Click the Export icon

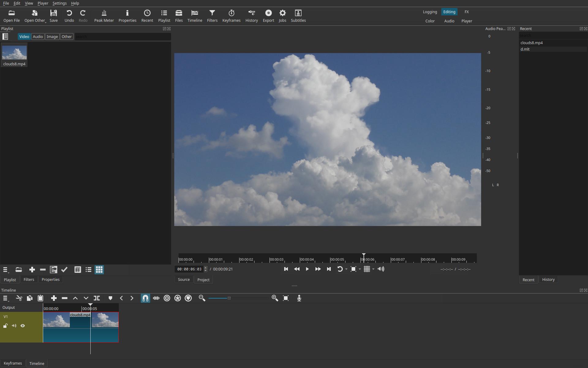coord(268,13)
